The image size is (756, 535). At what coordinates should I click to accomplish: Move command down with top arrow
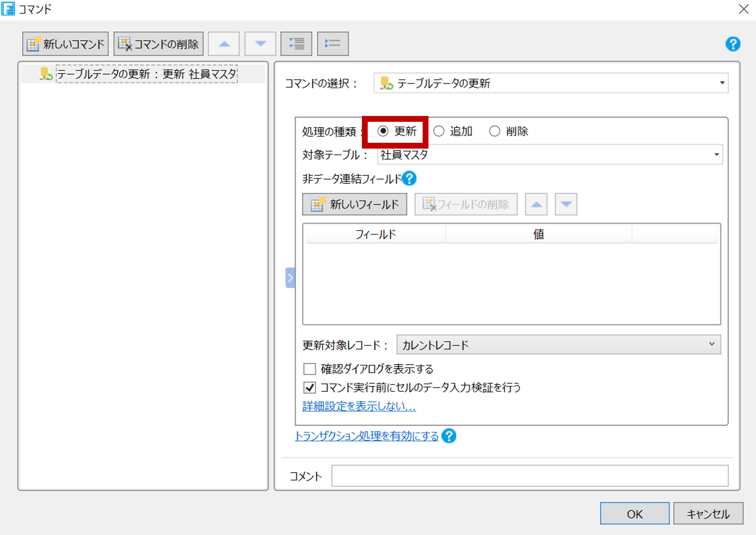click(x=260, y=44)
